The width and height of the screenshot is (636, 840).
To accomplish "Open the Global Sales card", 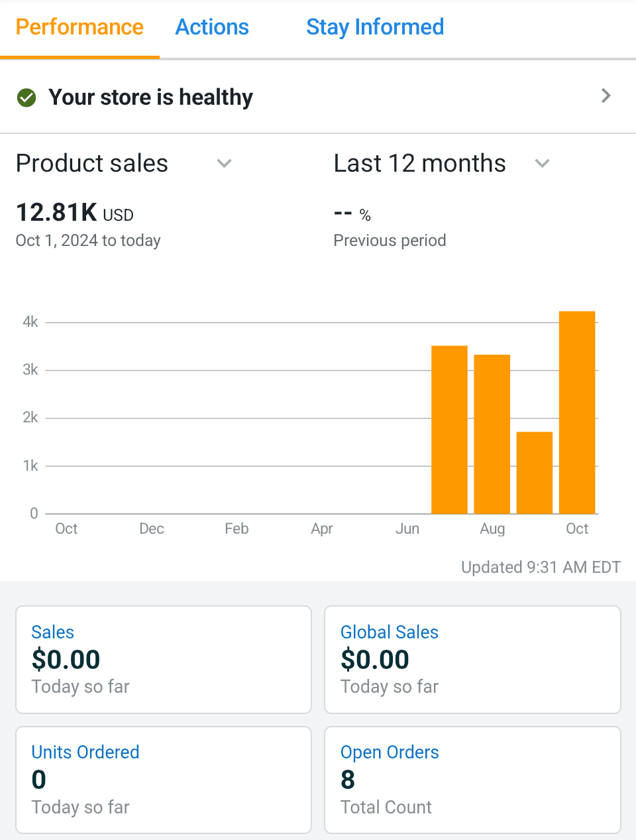I will (x=472, y=660).
